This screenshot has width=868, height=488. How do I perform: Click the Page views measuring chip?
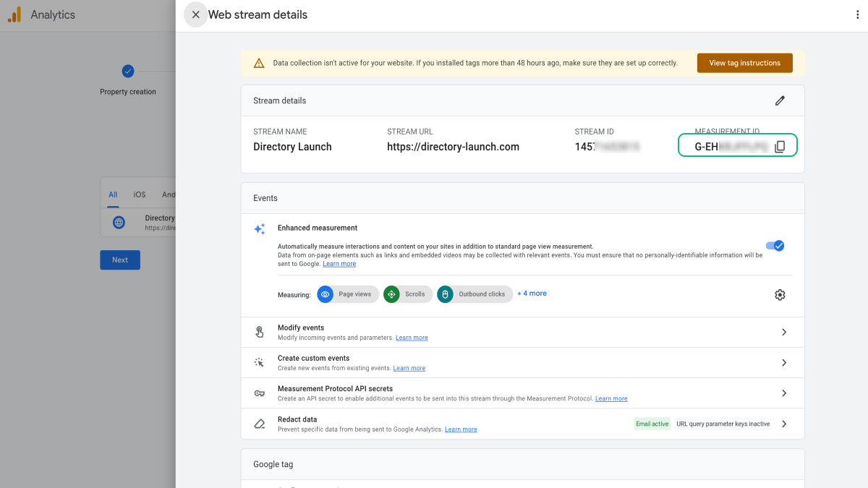(x=348, y=294)
